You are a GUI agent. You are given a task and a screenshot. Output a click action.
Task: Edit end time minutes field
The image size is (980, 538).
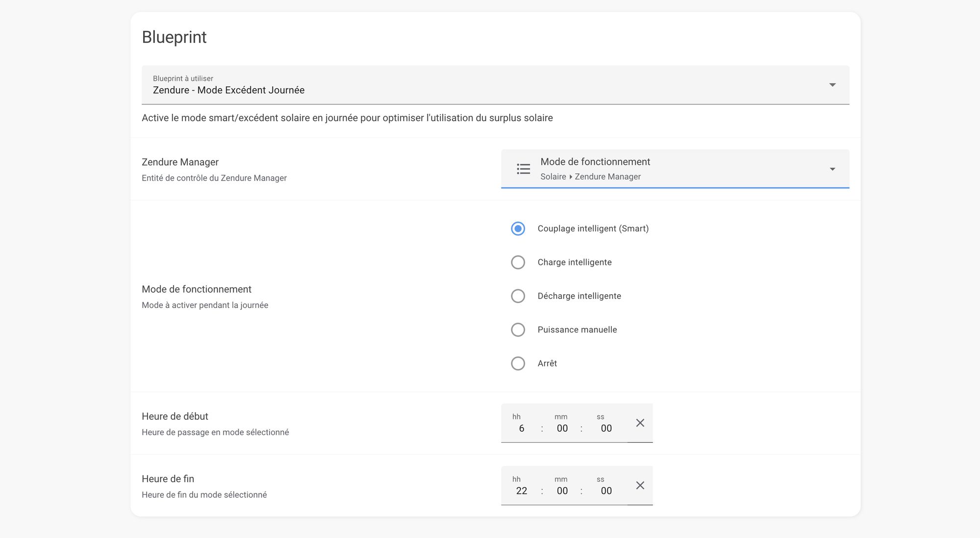[x=562, y=491]
